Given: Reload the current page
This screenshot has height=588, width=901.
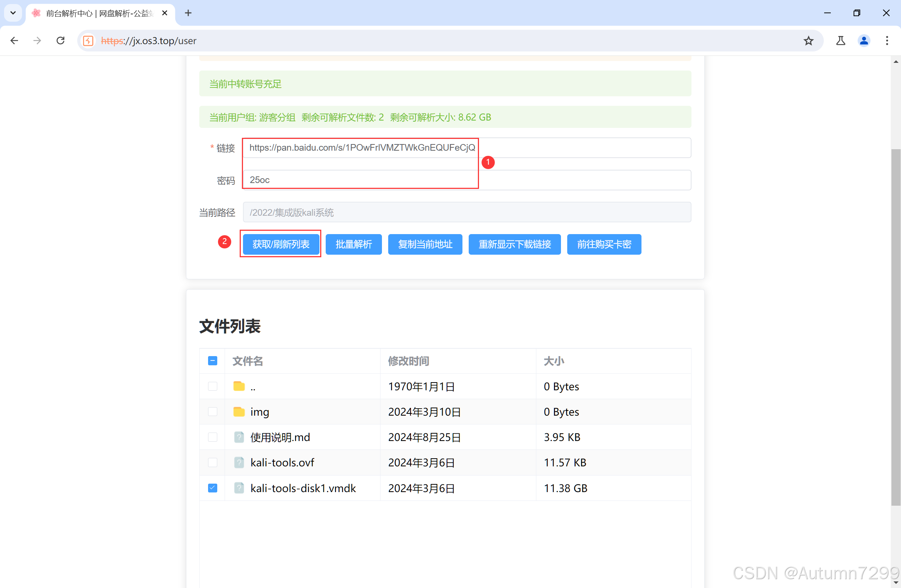Looking at the screenshot, I should click(x=61, y=40).
